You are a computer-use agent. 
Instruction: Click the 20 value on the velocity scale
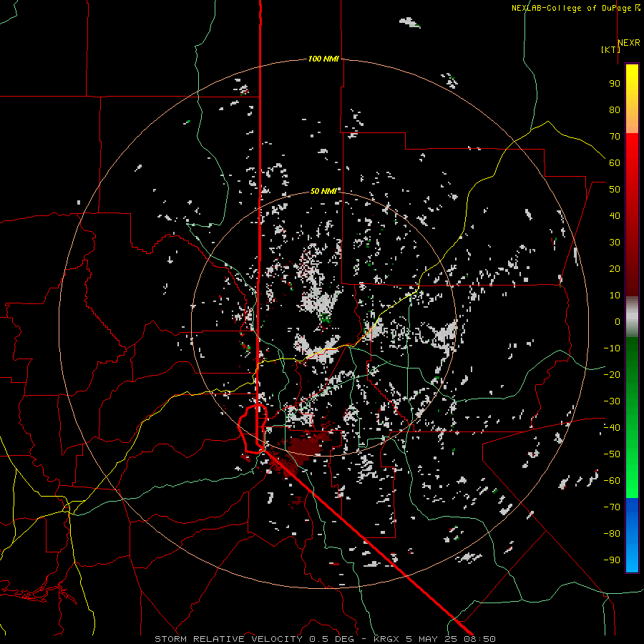pos(615,268)
